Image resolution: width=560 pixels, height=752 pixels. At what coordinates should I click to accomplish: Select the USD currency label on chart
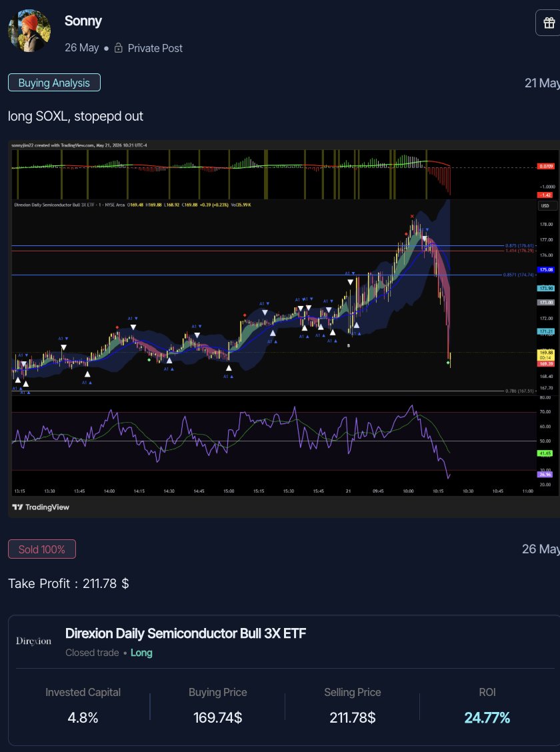click(x=545, y=206)
